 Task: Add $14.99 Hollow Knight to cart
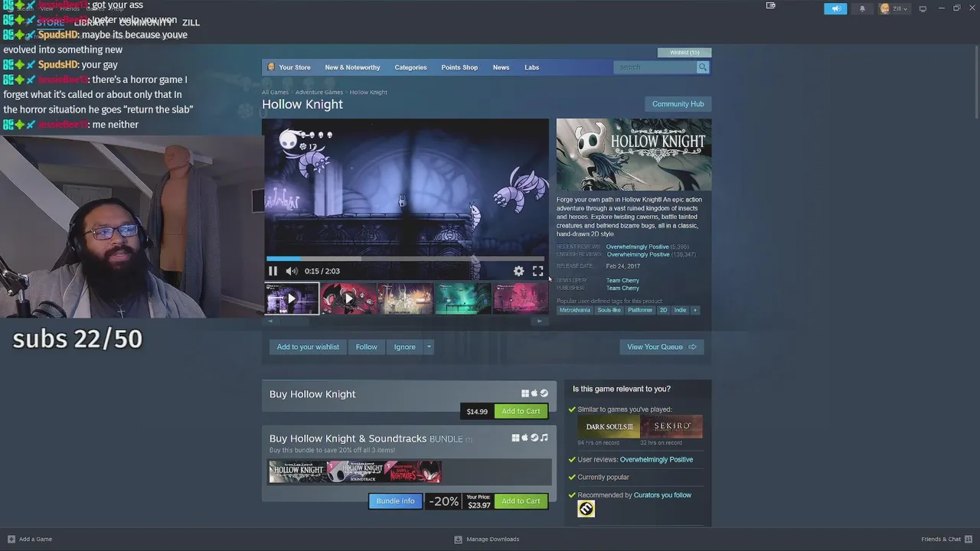point(521,411)
